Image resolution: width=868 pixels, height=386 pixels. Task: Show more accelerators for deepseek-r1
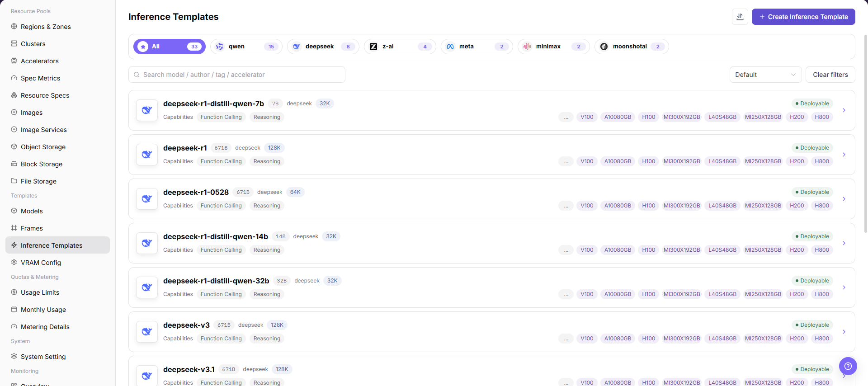tap(566, 161)
